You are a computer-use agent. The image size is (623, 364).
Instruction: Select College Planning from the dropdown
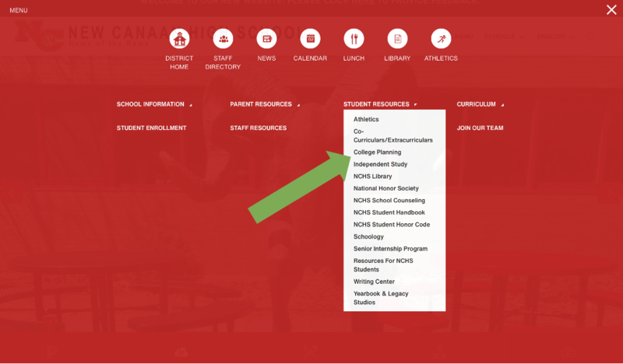coord(377,152)
